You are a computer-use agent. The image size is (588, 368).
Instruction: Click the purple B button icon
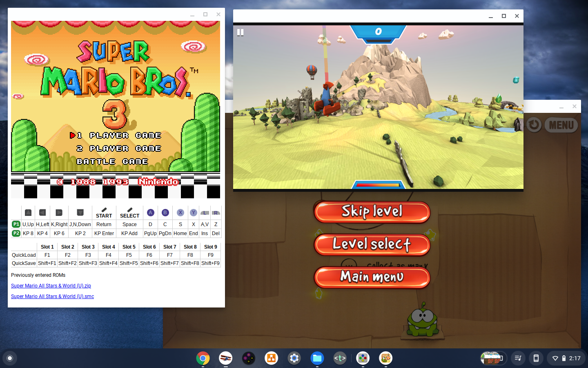[x=165, y=213]
